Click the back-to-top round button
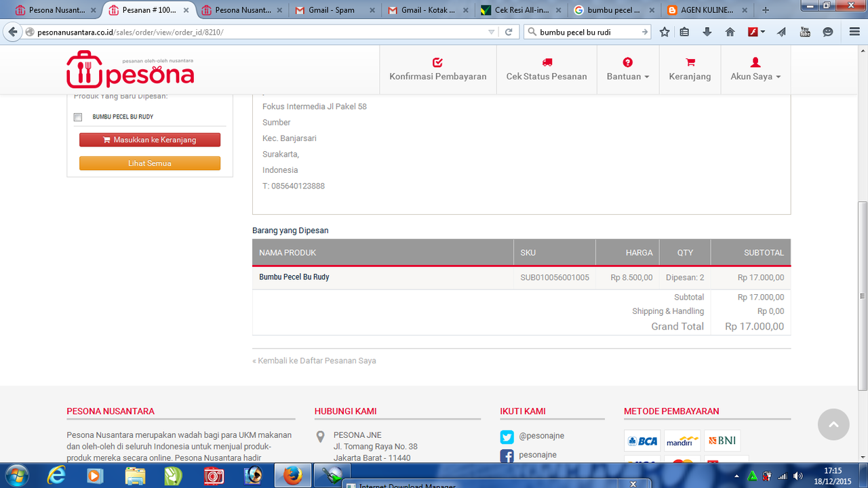The image size is (868, 488). (833, 424)
